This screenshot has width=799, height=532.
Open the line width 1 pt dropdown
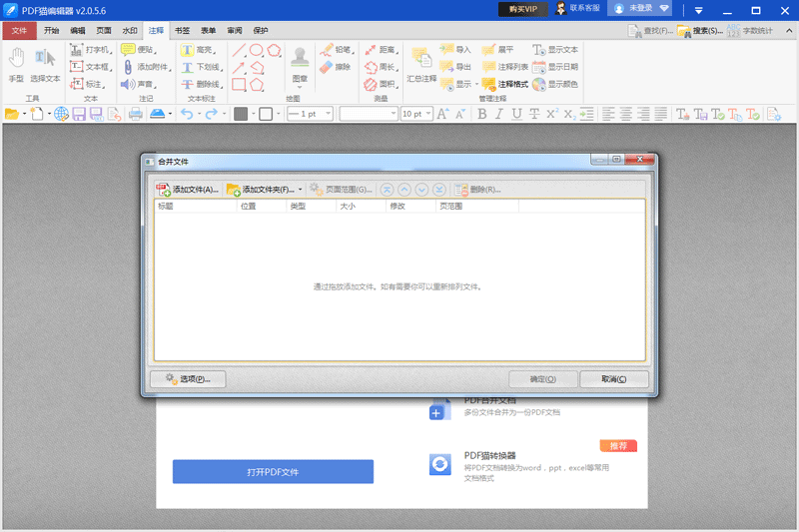click(x=329, y=114)
